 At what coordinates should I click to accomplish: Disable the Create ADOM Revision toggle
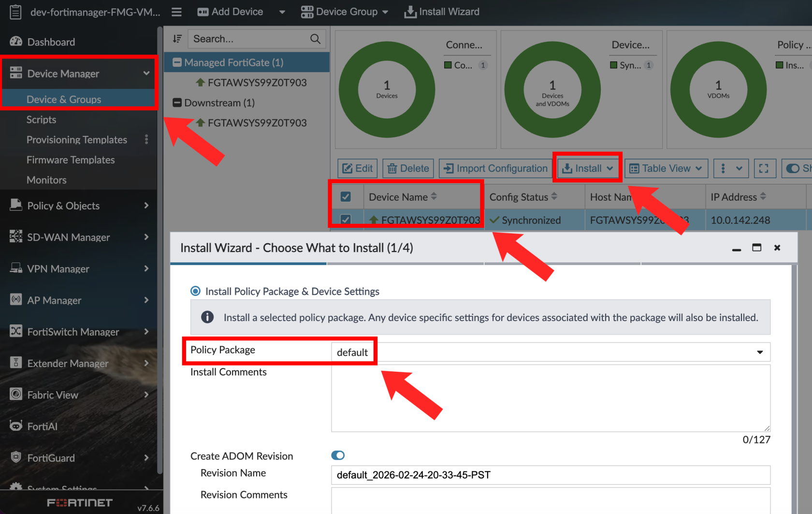[338, 455]
